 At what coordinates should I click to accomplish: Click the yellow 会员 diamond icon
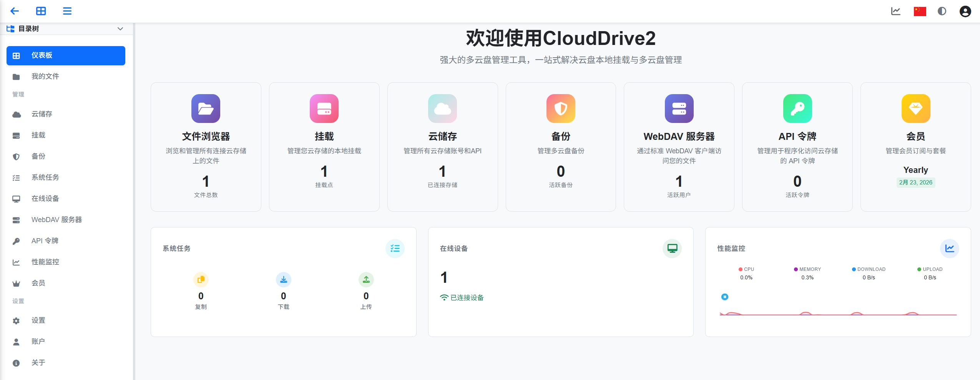[x=916, y=109]
